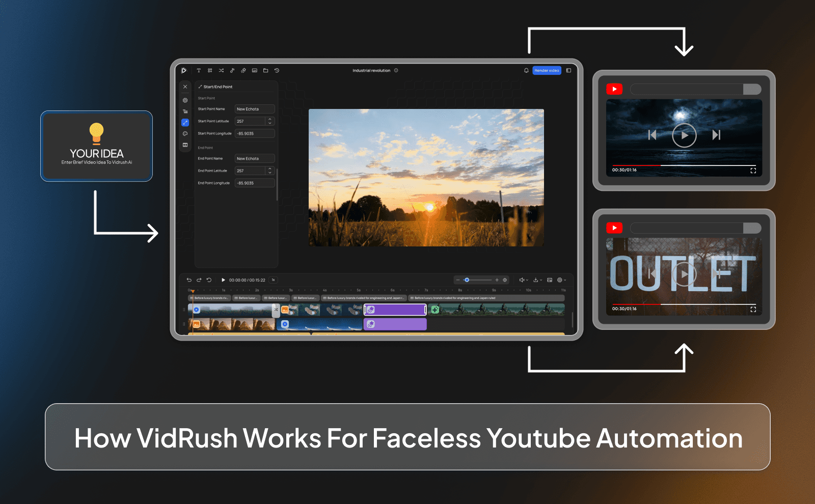Click the fit-timeline target icon
The width and height of the screenshot is (815, 504).
tap(505, 280)
